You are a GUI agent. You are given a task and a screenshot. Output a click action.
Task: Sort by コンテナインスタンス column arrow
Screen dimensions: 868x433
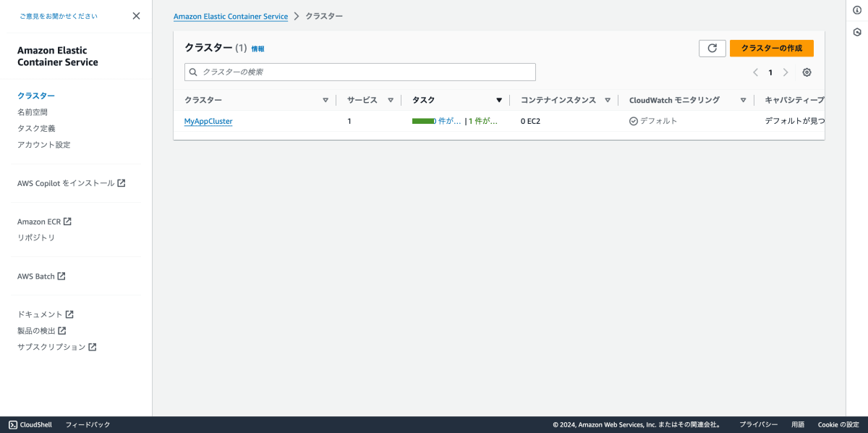(608, 100)
